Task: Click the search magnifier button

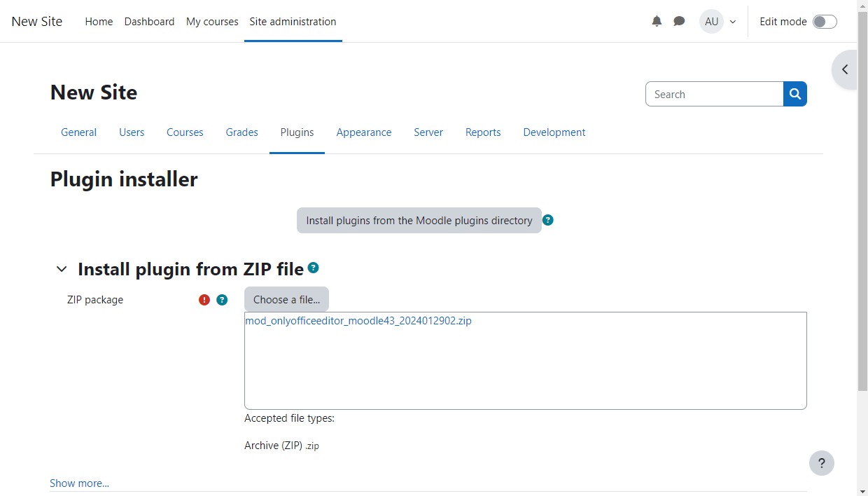Action: click(x=795, y=94)
